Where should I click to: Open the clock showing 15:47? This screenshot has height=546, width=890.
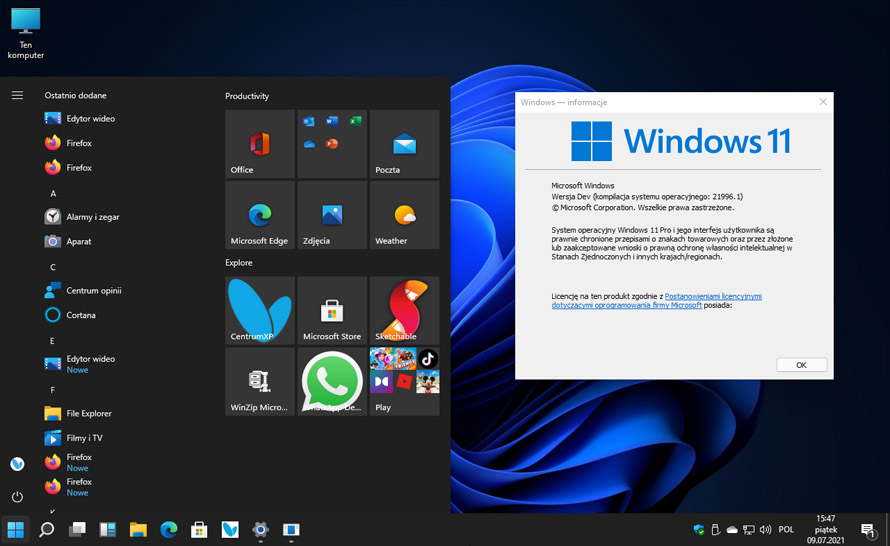[826, 530]
